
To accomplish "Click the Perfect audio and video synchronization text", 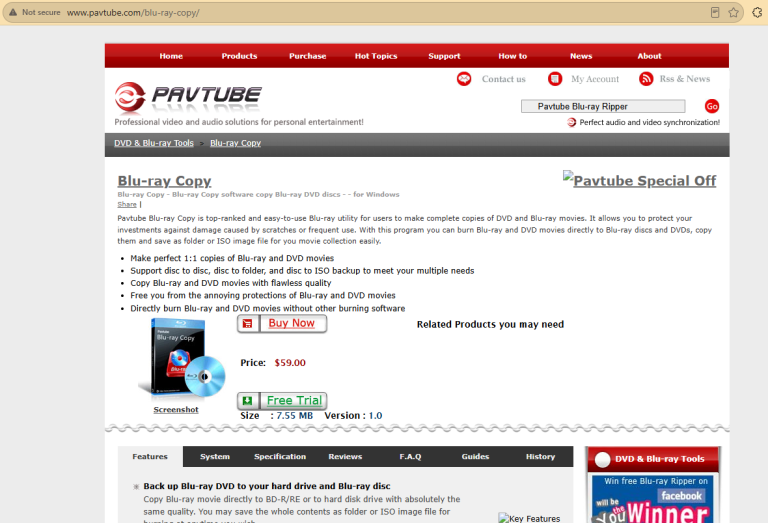I will [x=649, y=122].
